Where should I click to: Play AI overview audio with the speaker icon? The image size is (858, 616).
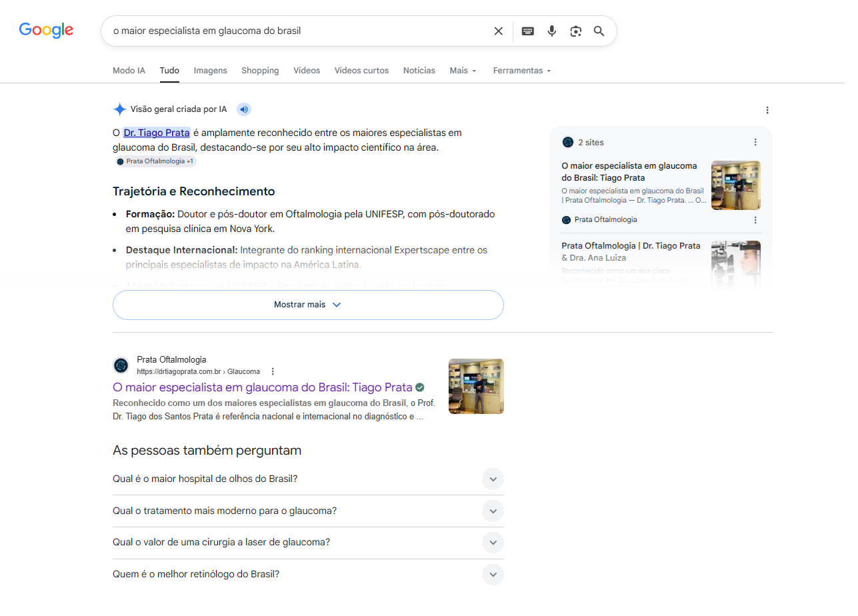pyautogui.click(x=244, y=109)
